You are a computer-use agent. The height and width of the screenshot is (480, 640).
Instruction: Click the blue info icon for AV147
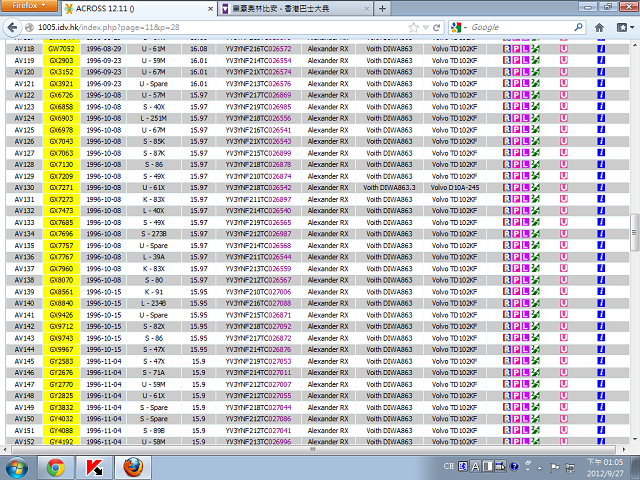(601, 384)
